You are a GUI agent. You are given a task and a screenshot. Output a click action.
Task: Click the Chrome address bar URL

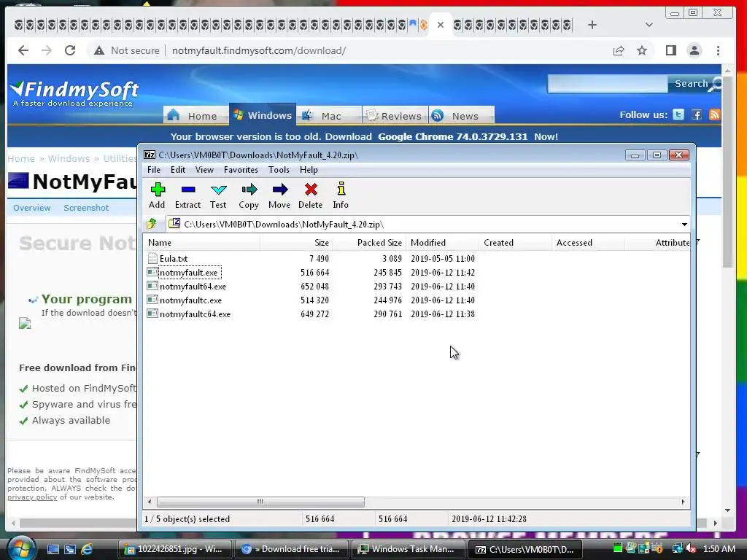259,50
